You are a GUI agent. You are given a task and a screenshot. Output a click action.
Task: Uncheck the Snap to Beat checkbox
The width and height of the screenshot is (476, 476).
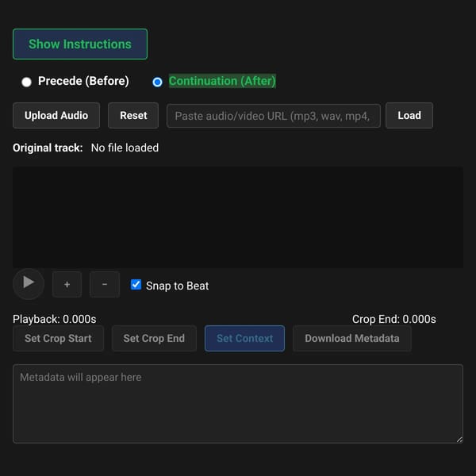(x=136, y=285)
